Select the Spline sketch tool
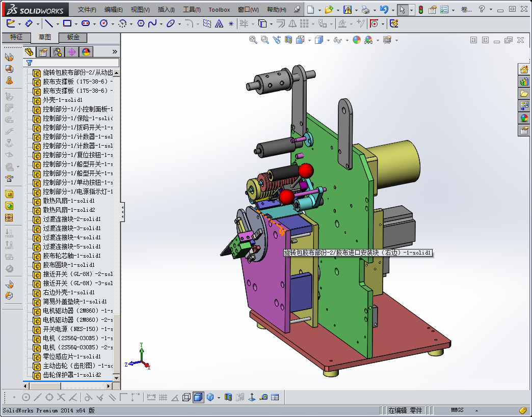 click(x=152, y=23)
